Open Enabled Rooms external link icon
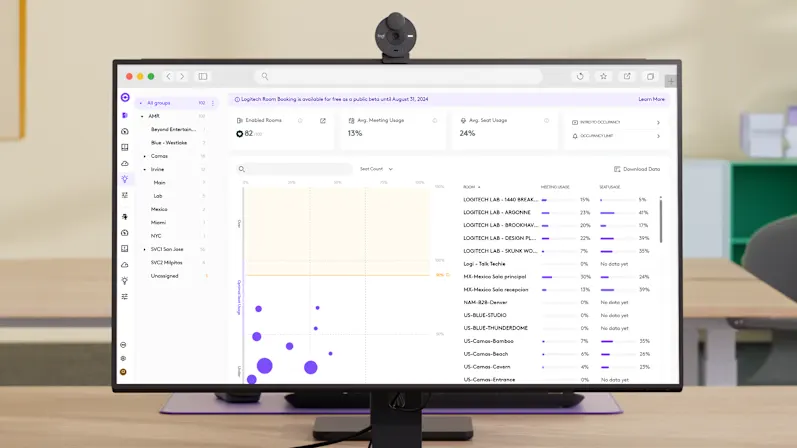797x448 pixels. pyautogui.click(x=323, y=121)
